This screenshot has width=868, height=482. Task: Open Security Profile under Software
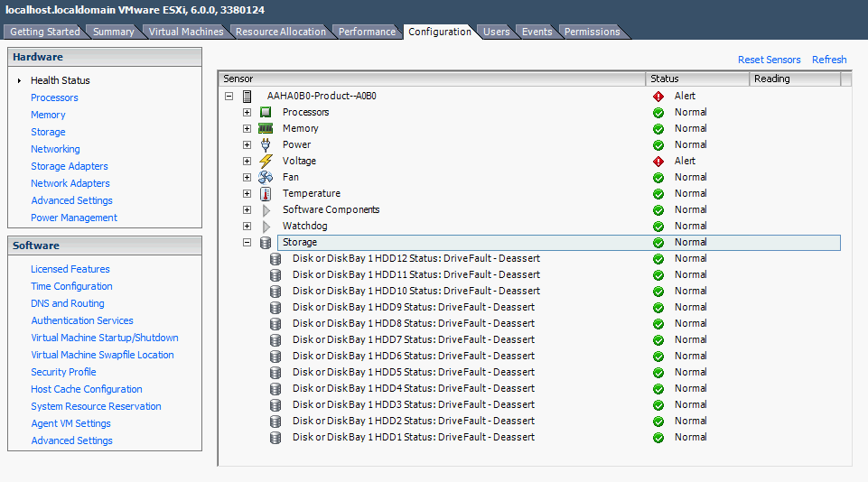pyautogui.click(x=63, y=373)
